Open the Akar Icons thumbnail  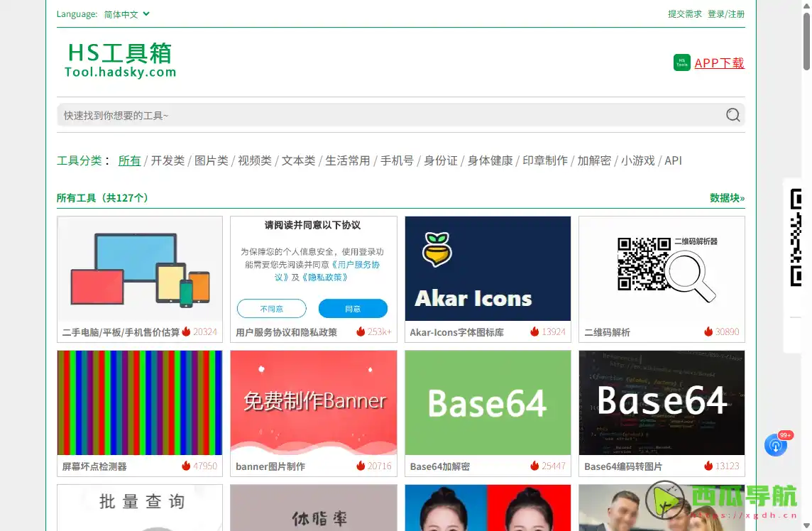point(488,269)
